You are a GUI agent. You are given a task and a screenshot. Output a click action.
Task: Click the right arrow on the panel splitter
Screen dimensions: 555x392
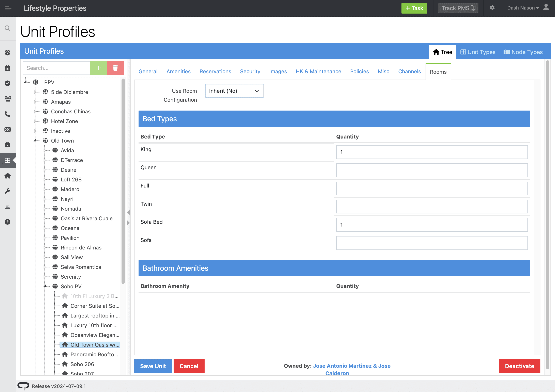128,223
